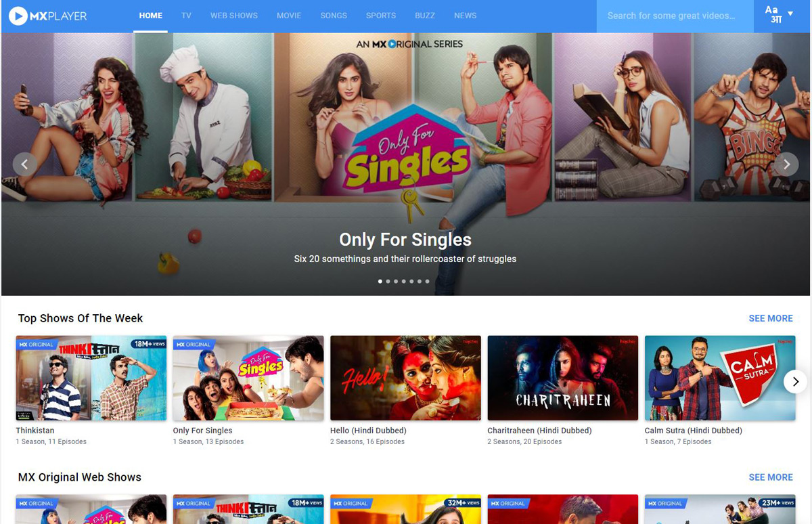The height and width of the screenshot is (524, 812).
Task: Switch to the TV tab
Action: 186,16
